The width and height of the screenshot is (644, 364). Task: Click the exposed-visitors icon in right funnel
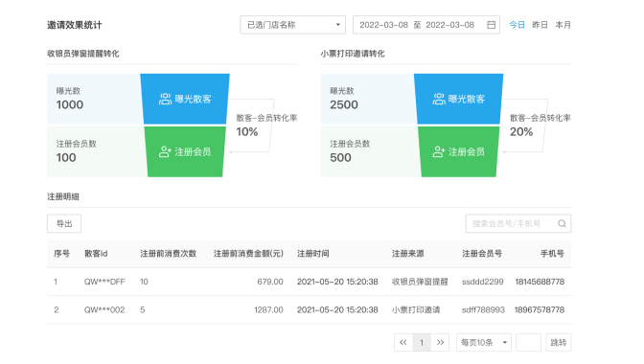[439, 99]
